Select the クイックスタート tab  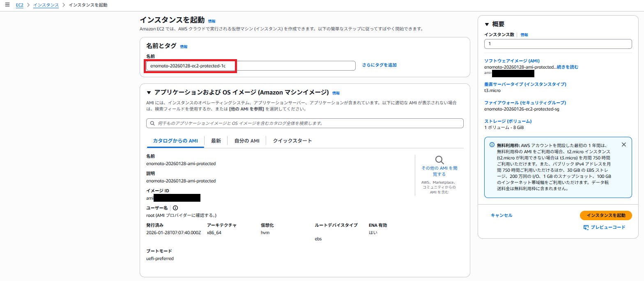pos(292,141)
